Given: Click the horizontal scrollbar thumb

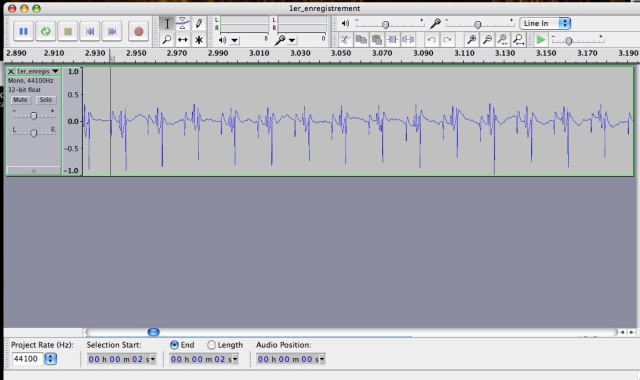Looking at the screenshot, I should (153, 332).
